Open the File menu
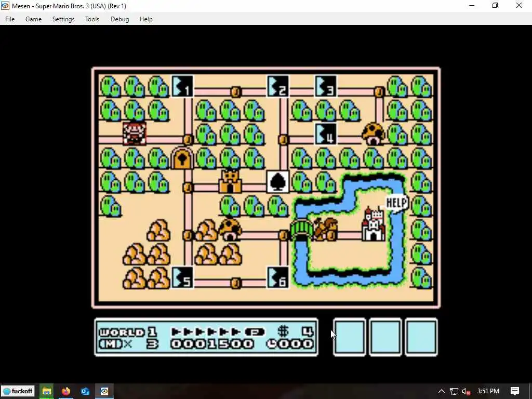This screenshot has width=532, height=399. click(10, 19)
